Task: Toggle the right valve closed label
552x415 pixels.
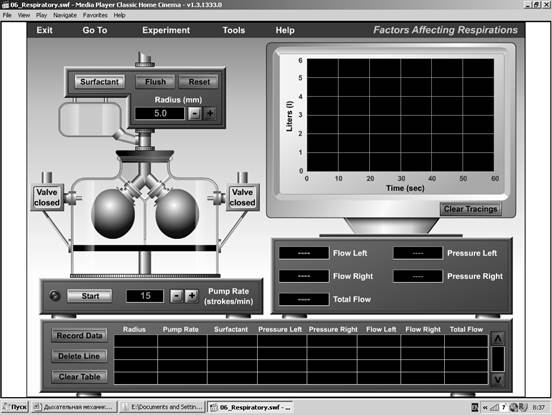Action: coord(243,197)
